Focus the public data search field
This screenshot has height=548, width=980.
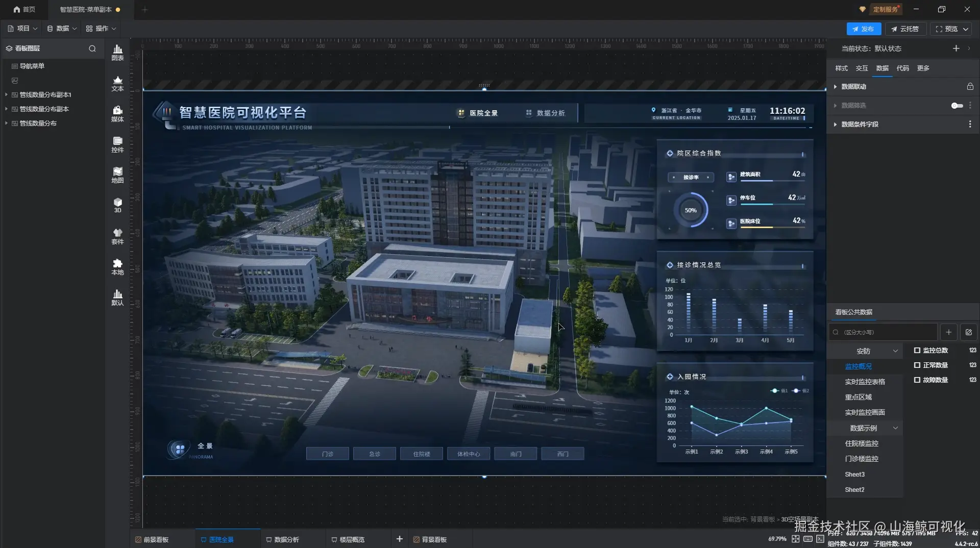883,332
